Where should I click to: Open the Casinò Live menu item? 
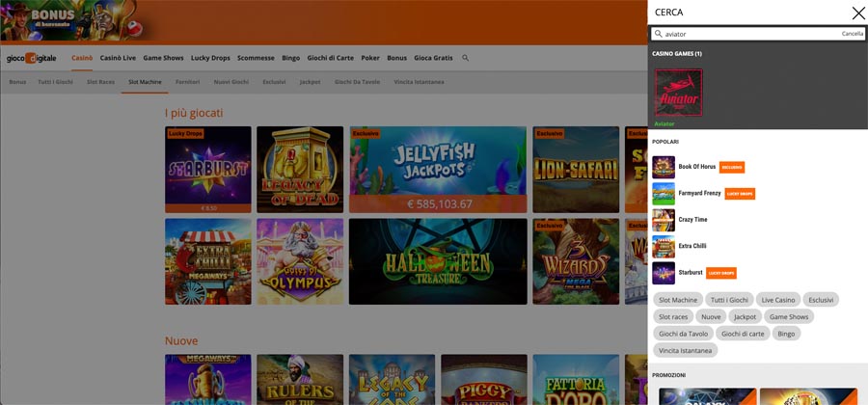(x=118, y=58)
